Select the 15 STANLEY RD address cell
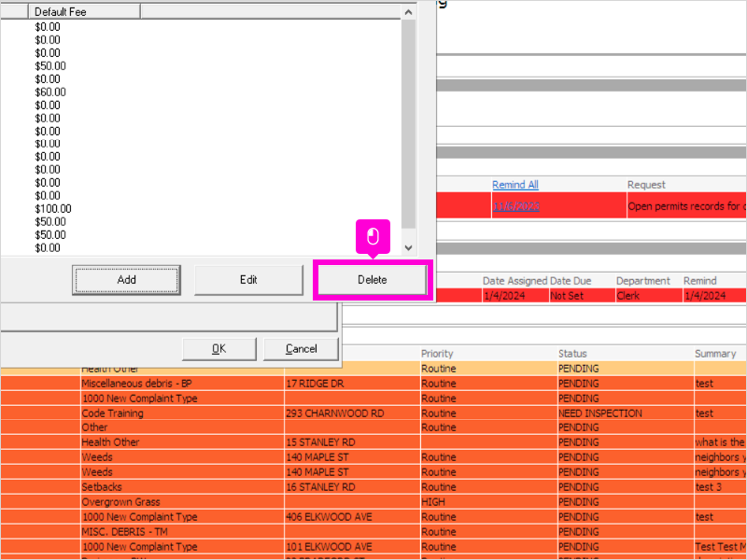The width and height of the screenshot is (747, 560). coord(352,442)
